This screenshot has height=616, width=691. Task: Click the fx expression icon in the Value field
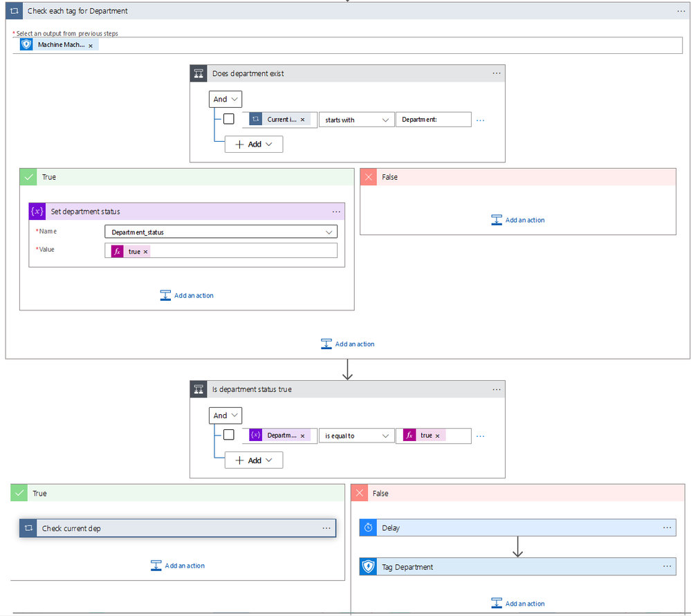pyautogui.click(x=116, y=251)
